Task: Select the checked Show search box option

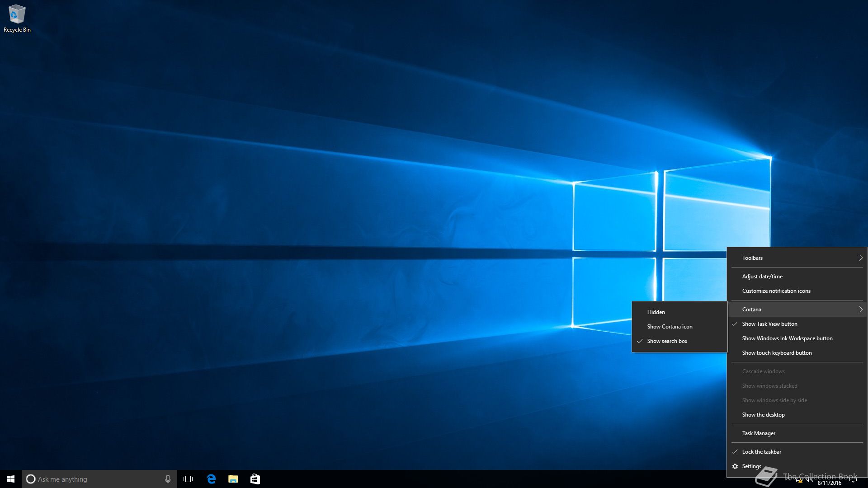Action: [x=679, y=341]
